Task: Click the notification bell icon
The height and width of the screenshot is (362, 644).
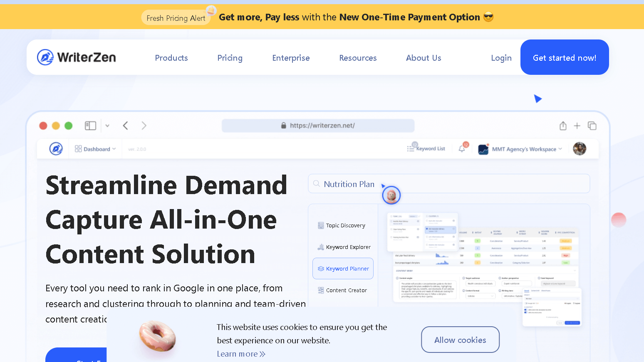Action: 462,148
